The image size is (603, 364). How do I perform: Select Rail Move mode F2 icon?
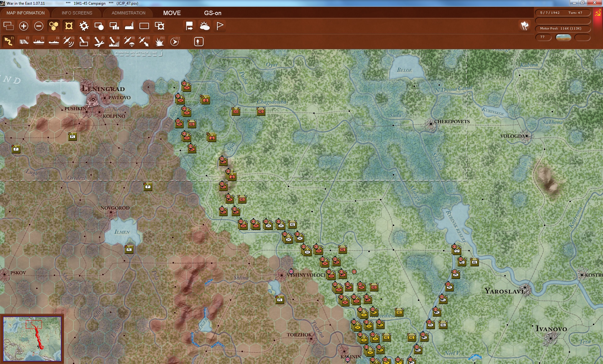[x=24, y=41]
